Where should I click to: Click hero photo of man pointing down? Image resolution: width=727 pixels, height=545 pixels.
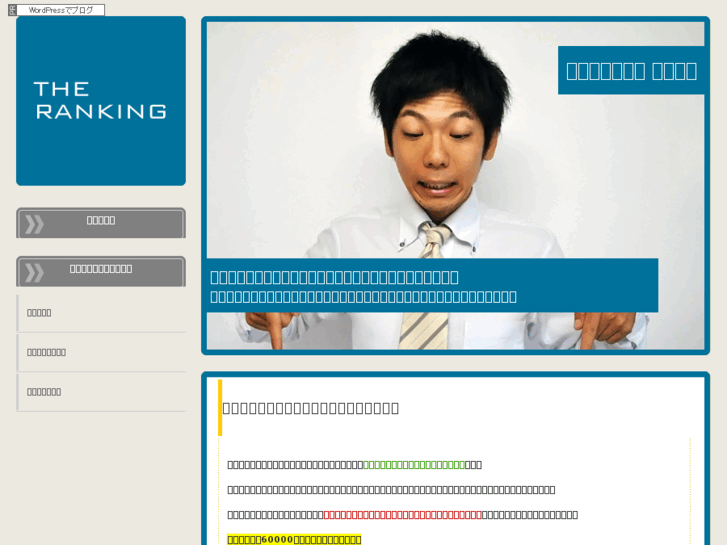pos(455,186)
